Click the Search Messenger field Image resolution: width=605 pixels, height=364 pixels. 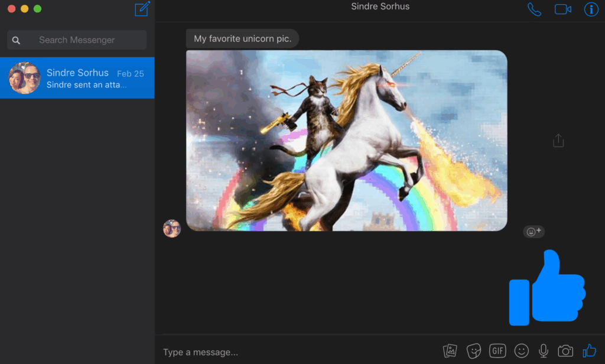[x=77, y=40]
